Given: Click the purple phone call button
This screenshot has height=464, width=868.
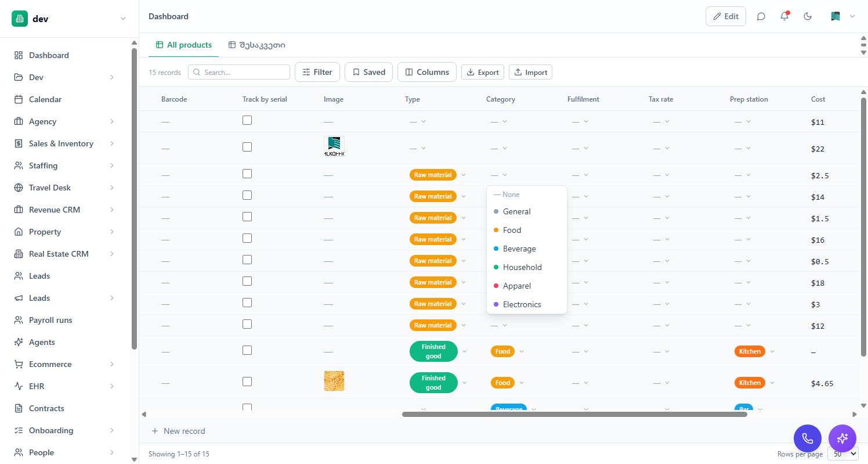Looking at the screenshot, I should [808, 438].
